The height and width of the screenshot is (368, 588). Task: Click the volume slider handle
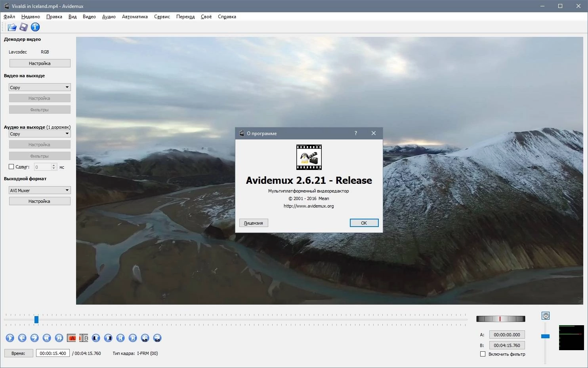point(546,336)
